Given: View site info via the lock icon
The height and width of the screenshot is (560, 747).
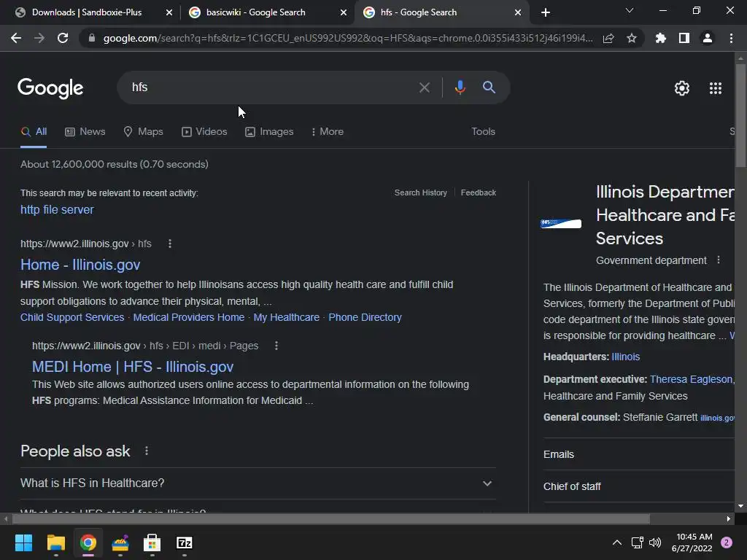Looking at the screenshot, I should [x=92, y=38].
